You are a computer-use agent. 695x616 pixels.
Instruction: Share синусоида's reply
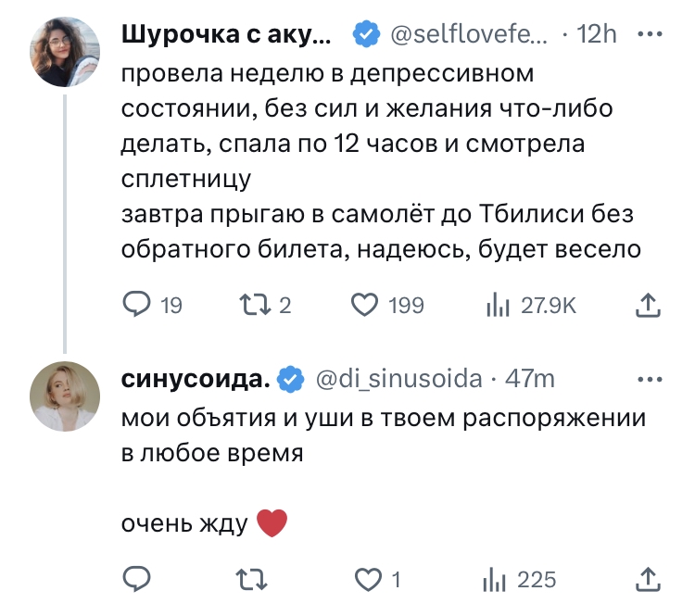click(650, 579)
